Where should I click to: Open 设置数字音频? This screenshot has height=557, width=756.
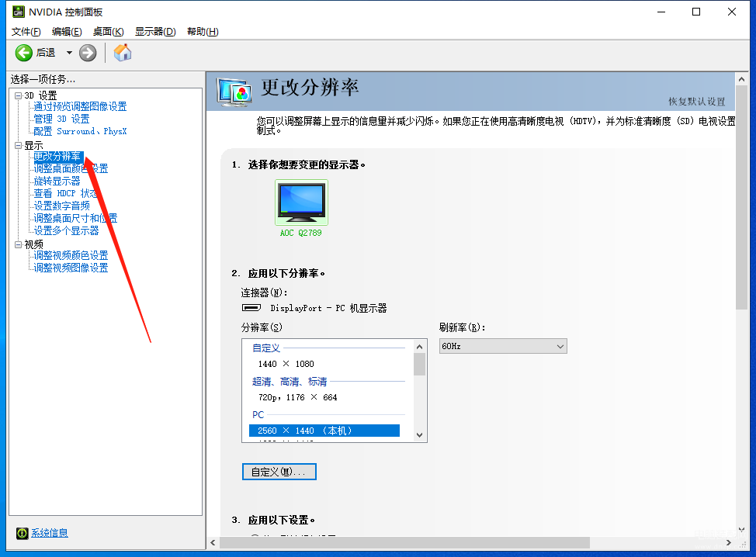coord(62,206)
